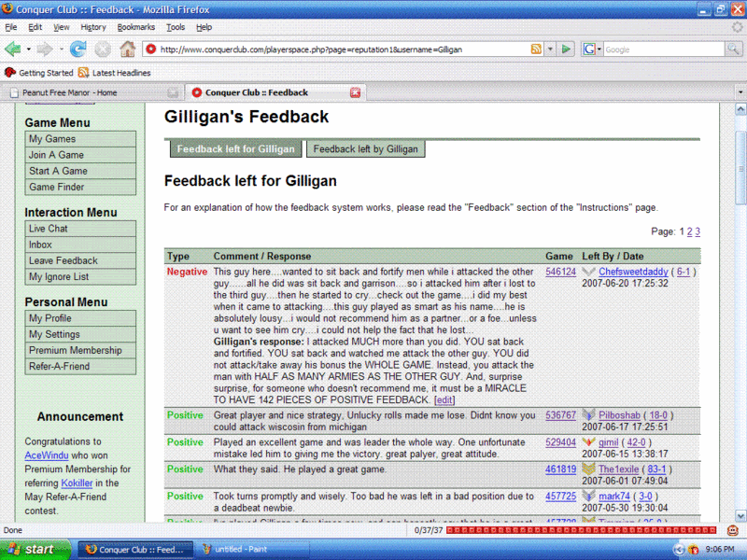Go to feedback page 2
This screenshot has width=747, height=560.
coord(689,231)
